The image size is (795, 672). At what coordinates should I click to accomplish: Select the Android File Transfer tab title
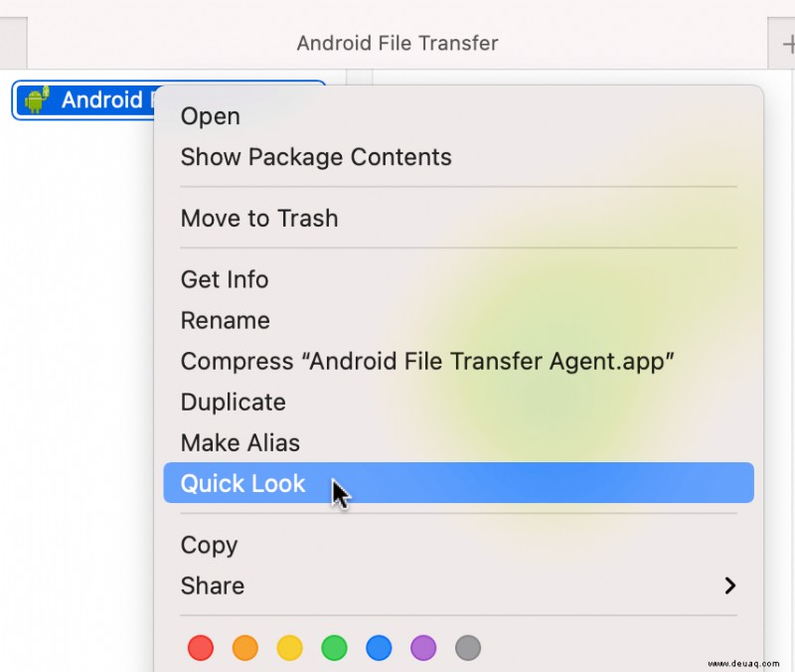pyautogui.click(x=397, y=43)
